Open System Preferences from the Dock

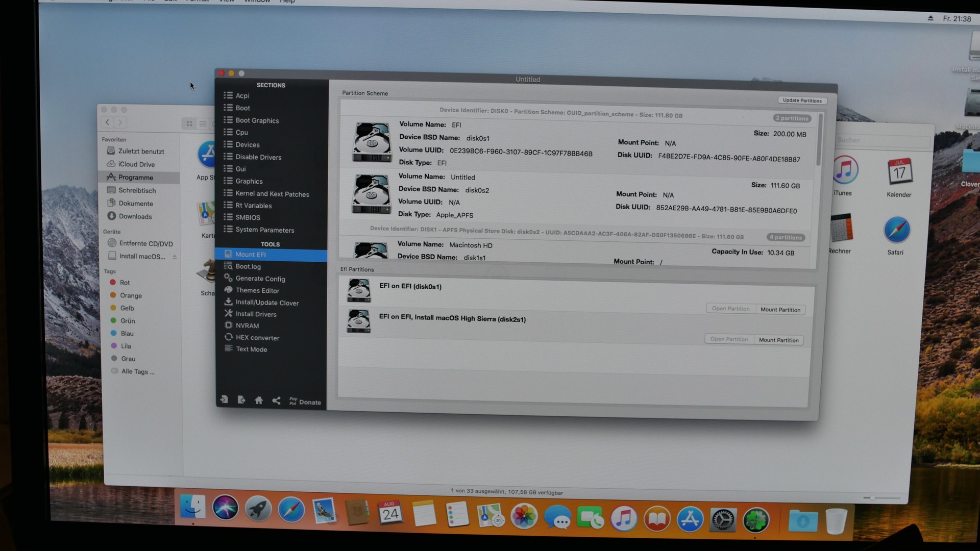(x=723, y=520)
